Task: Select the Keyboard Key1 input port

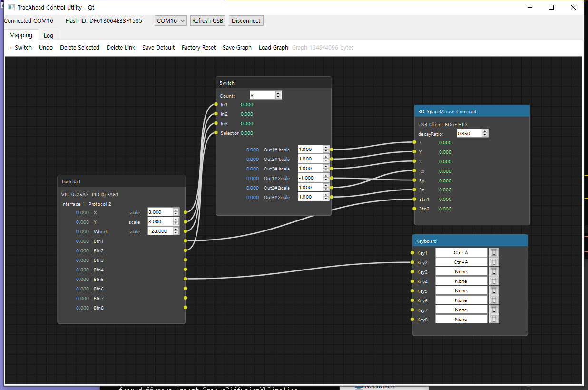Action: click(412, 253)
